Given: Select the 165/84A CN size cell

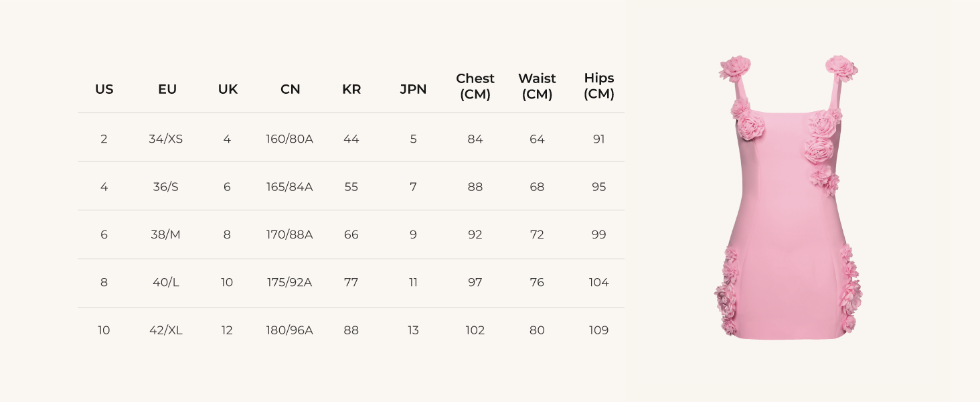Looking at the screenshot, I should click(289, 187).
